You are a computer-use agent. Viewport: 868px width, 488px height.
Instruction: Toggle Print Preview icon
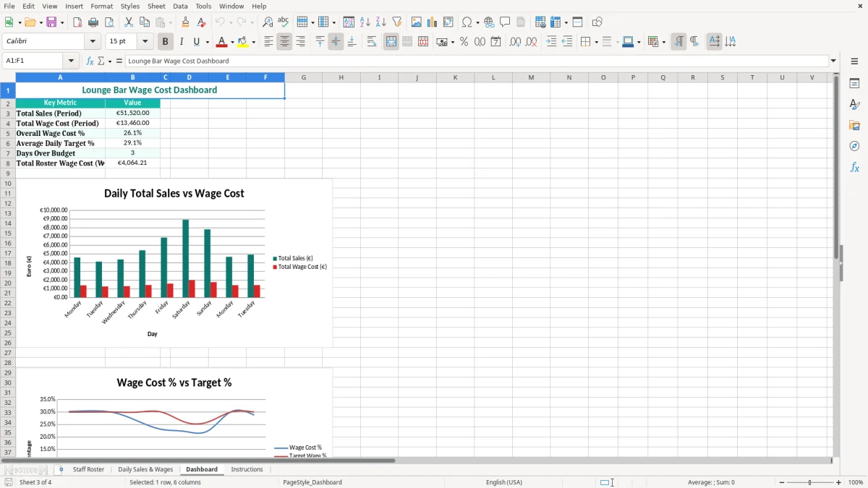tap(109, 22)
